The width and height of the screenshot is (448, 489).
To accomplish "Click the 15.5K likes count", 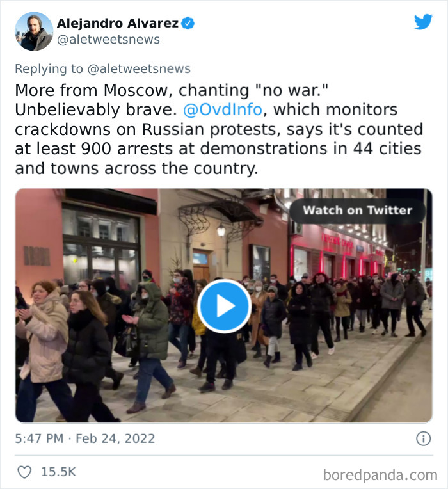I will 59,472.
